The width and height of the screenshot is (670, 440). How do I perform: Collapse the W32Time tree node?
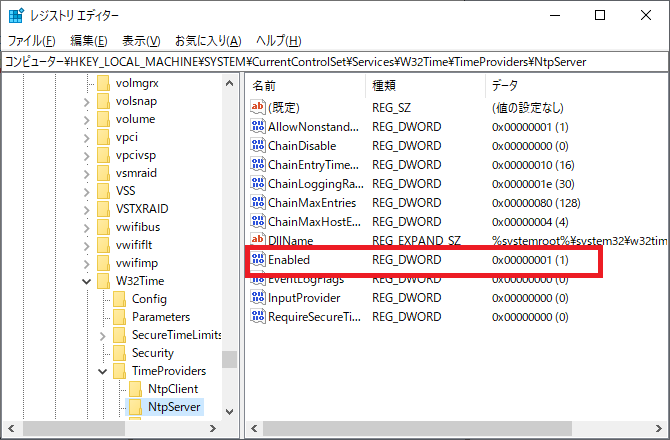click(x=87, y=281)
